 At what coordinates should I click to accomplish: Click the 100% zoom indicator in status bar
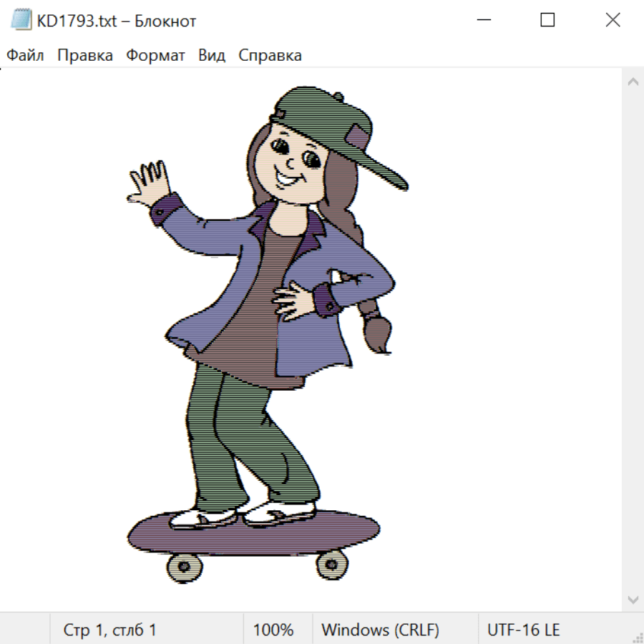point(273,630)
